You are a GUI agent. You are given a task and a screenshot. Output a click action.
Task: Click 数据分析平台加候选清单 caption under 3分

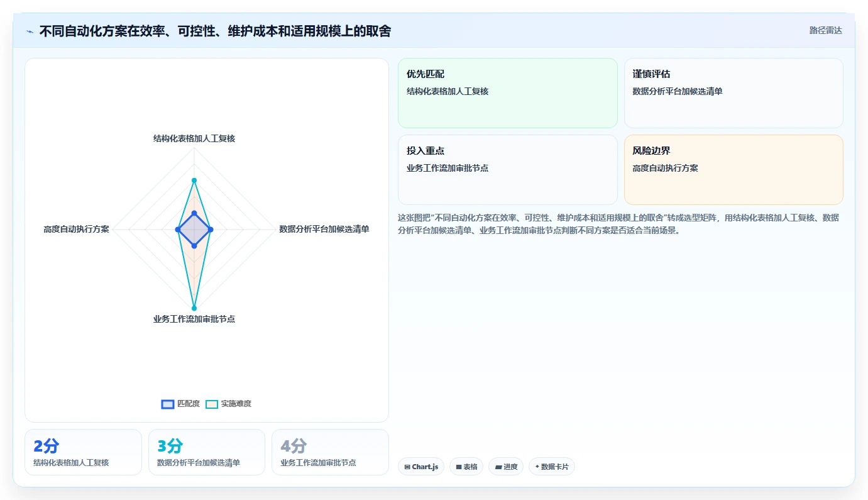199,463
